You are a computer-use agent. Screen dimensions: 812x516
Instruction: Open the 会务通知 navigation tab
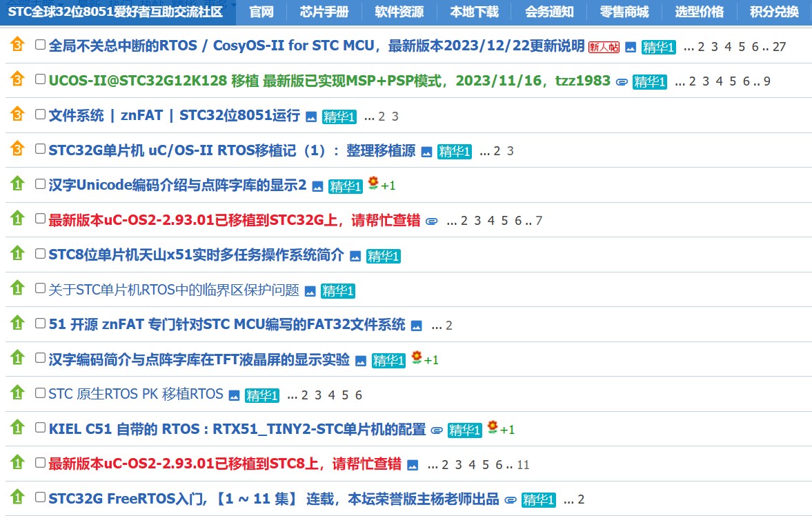549,12
